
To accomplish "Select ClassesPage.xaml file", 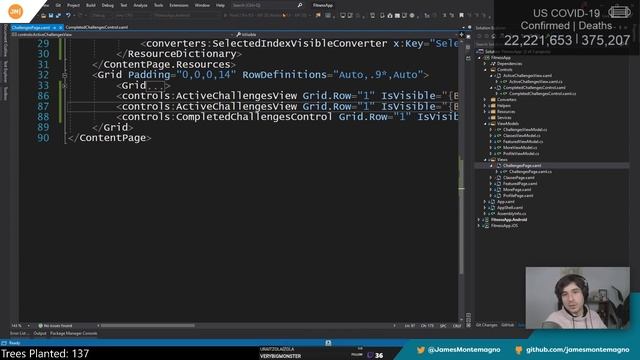I will [518, 178].
